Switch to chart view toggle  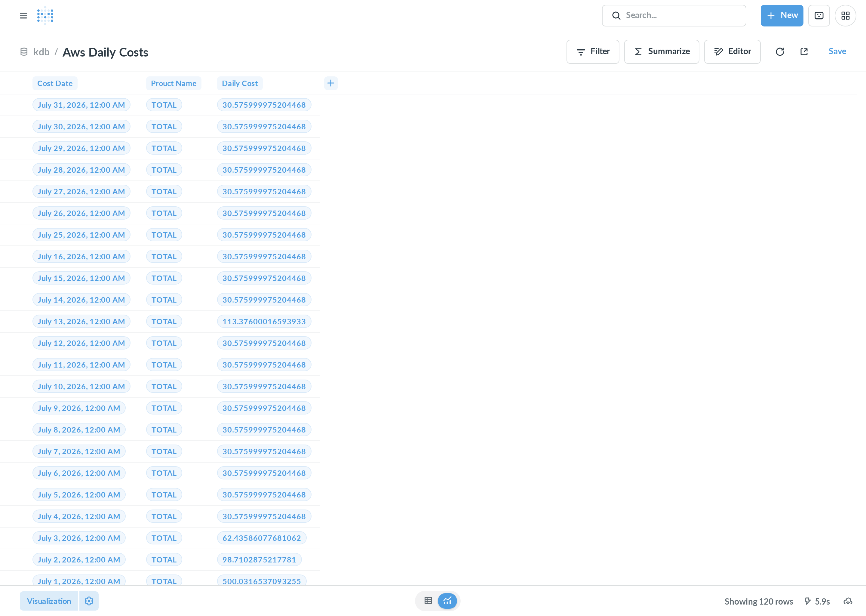(447, 600)
